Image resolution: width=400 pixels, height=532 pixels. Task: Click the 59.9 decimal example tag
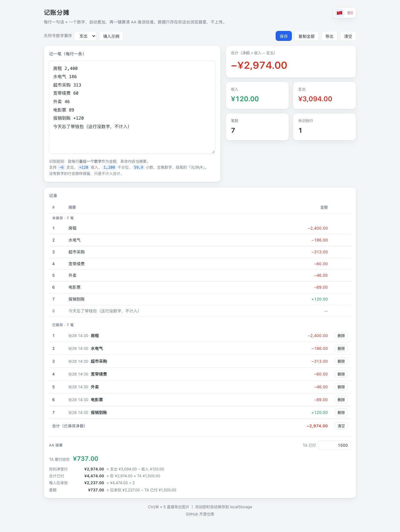[138, 167]
